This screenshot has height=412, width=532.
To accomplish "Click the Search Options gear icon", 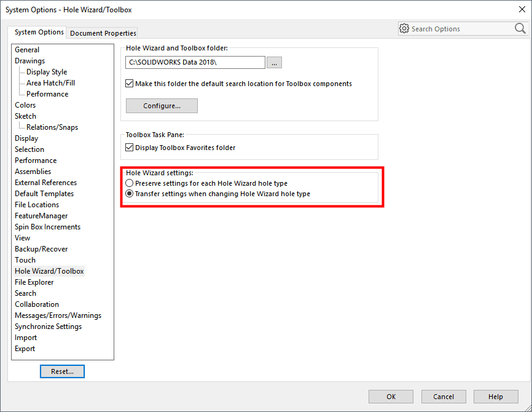I will tap(404, 28).
